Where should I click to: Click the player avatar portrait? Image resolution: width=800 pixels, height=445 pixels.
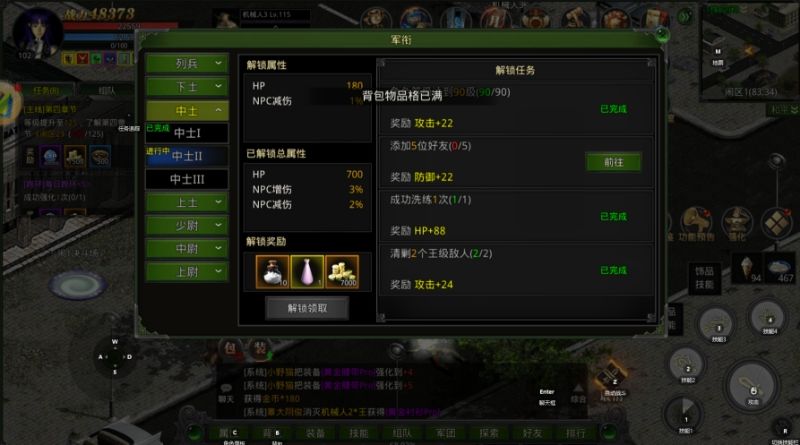click(x=37, y=32)
